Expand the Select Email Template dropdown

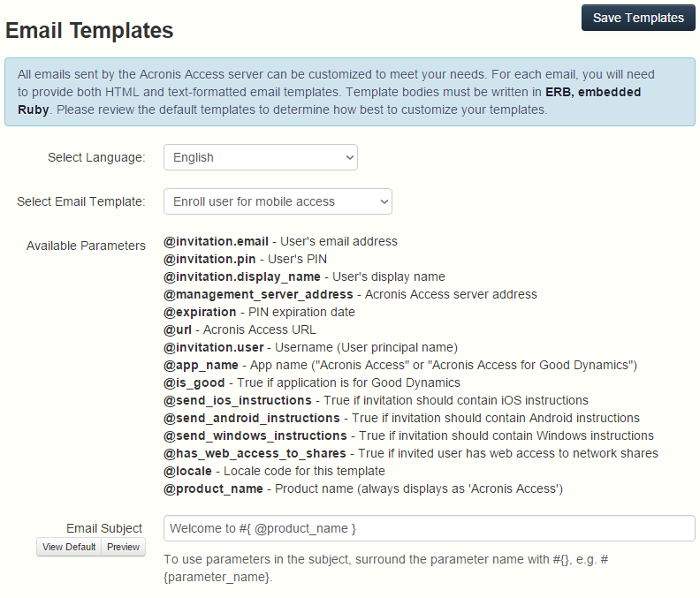[x=278, y=201]
